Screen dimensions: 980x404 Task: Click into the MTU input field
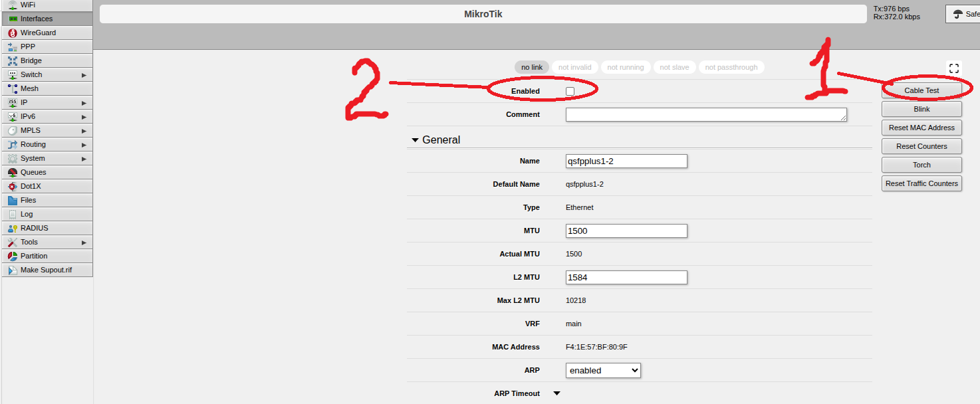[626, 231]
